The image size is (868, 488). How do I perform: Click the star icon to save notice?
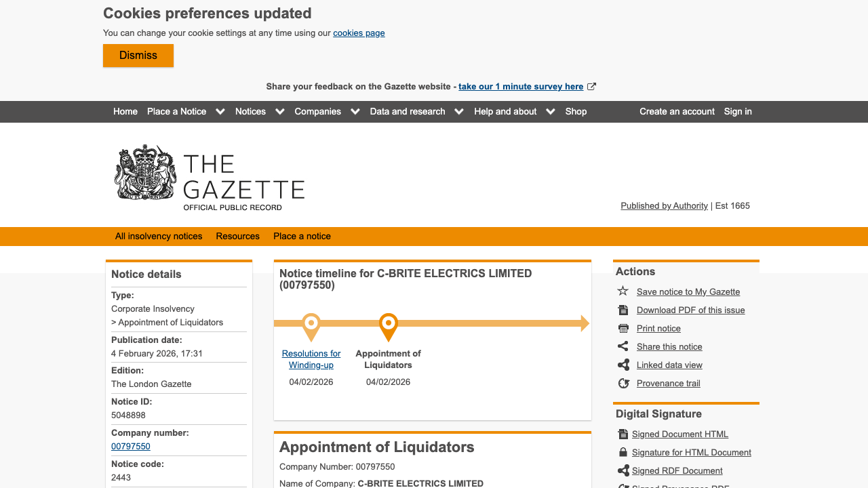[623, 291]
